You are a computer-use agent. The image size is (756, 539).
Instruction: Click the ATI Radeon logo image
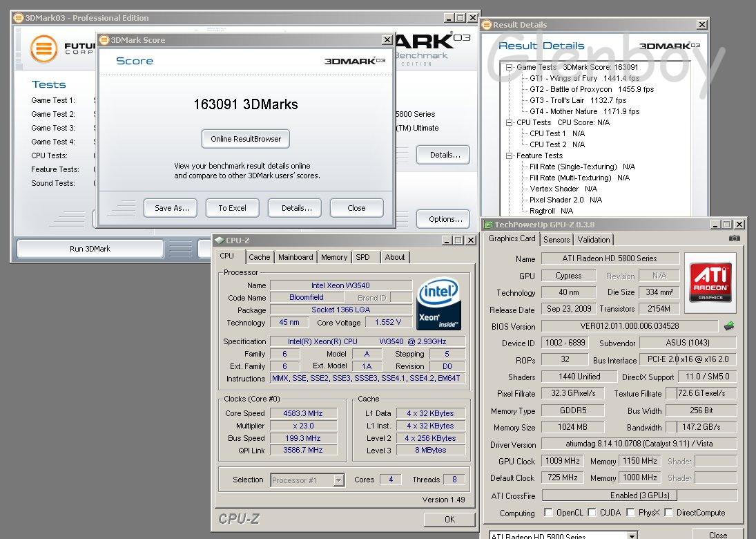coord(710,281)
